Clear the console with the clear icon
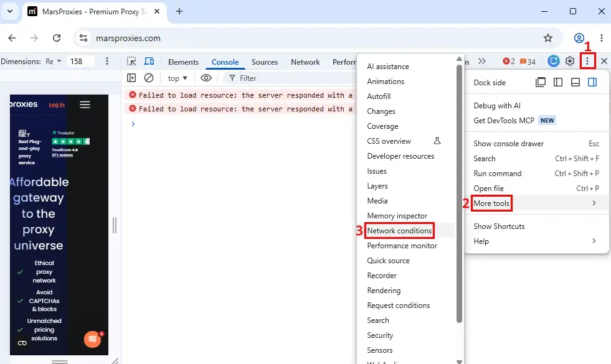The height and width of the screenshot is (364, 611). pyautogui.click(x=148, y=78)
